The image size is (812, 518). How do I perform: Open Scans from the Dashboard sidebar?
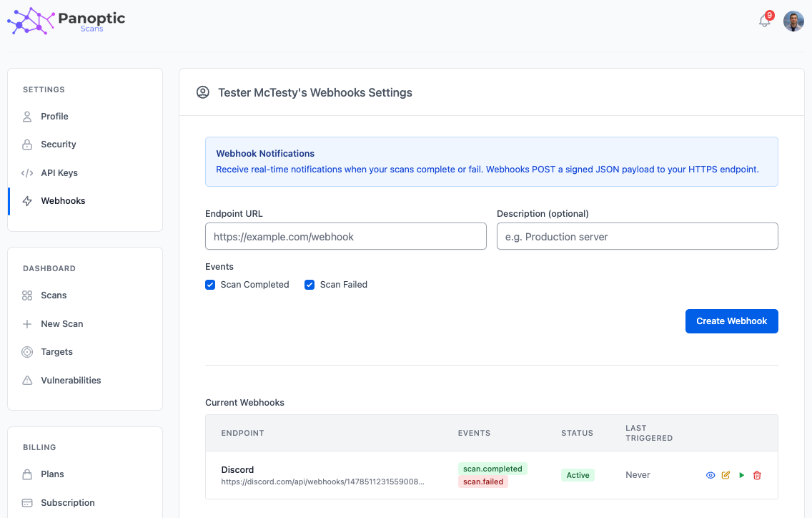click(54, 295)
